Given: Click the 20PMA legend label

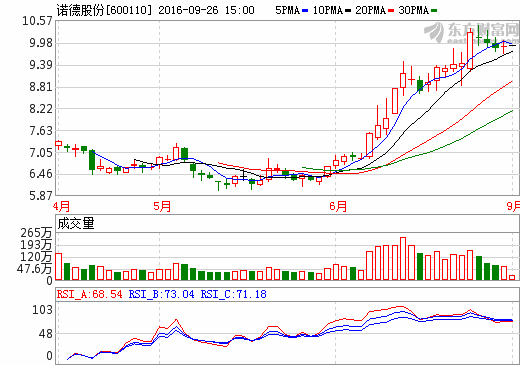Looking at the screenshot, I should [x=371, y=10].
